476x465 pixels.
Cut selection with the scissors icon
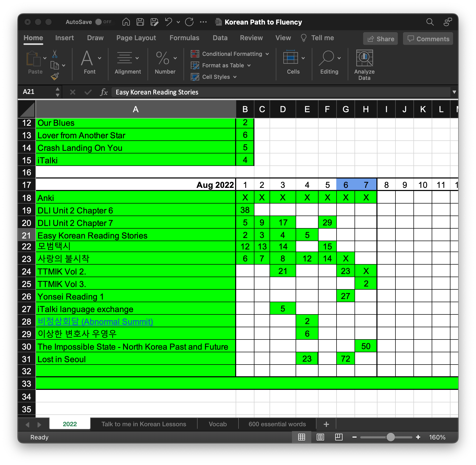[54, 54]
